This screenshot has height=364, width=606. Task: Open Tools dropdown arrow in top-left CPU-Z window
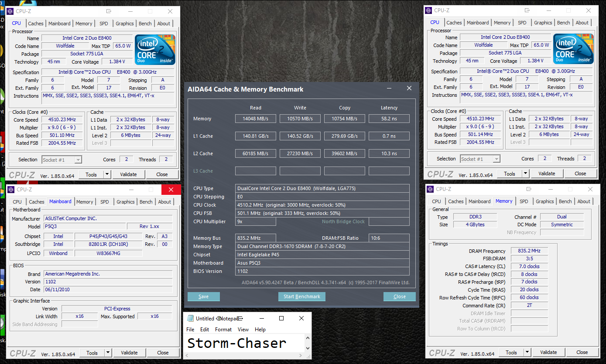107,174
